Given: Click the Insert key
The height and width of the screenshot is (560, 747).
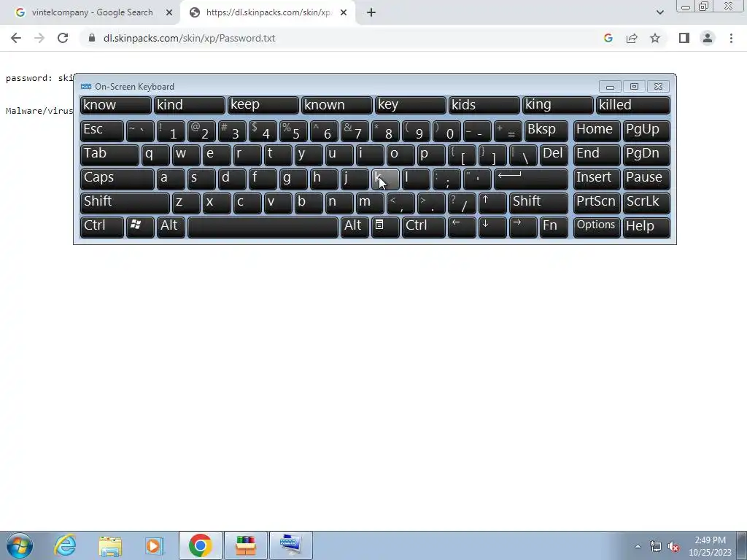Looking at the screenshot, I should pyautogui.click(x=597, y=179).
